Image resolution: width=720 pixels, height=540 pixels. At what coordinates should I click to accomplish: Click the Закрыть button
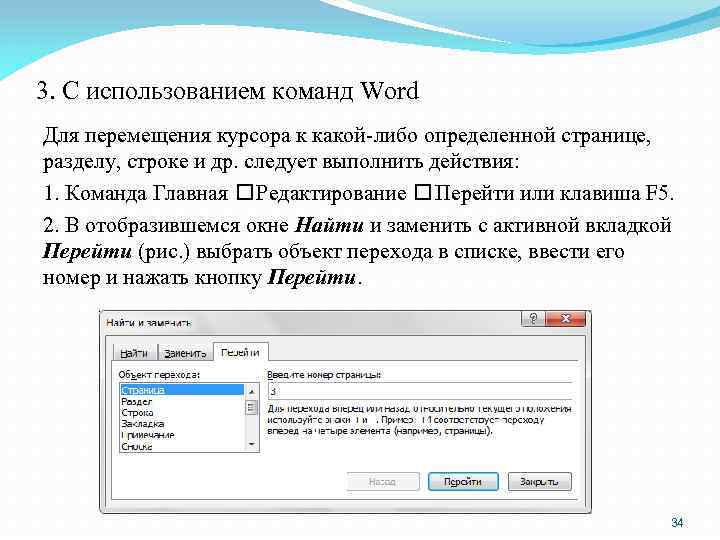540,482
